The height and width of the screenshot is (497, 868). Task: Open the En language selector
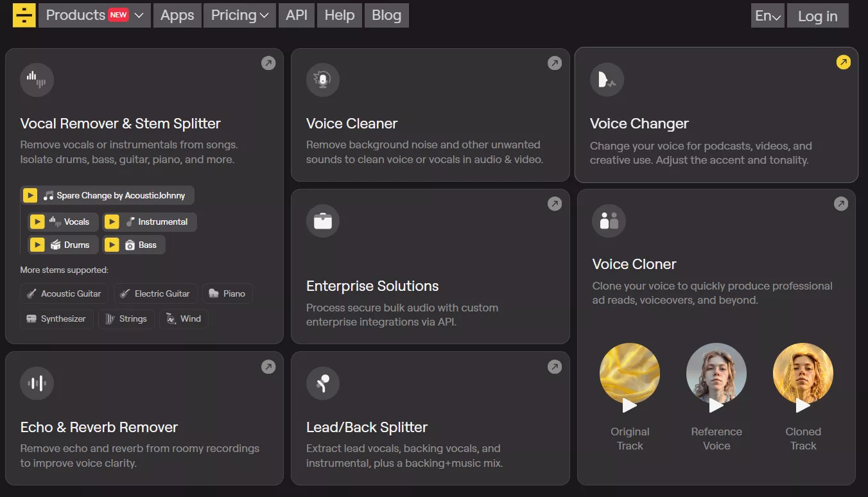pos(768,16)
